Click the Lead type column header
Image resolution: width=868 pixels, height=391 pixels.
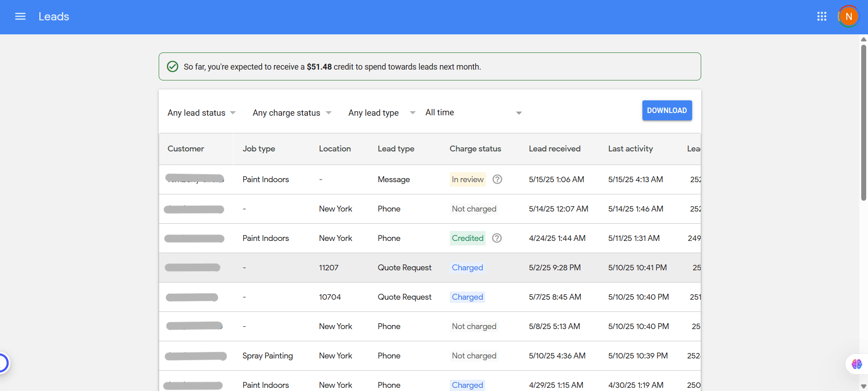point(396,149)
